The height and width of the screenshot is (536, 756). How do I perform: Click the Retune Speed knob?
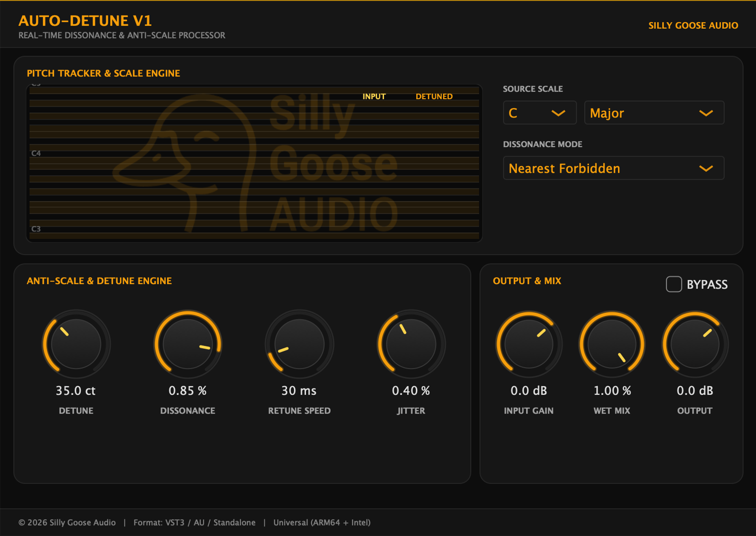pos(299,344)
